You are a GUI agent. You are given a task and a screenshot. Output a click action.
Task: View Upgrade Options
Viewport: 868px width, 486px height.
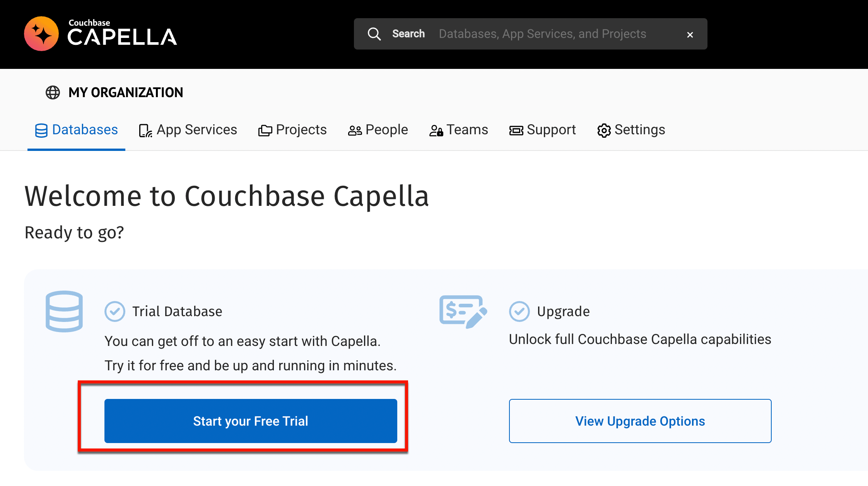tap(640, 421)
